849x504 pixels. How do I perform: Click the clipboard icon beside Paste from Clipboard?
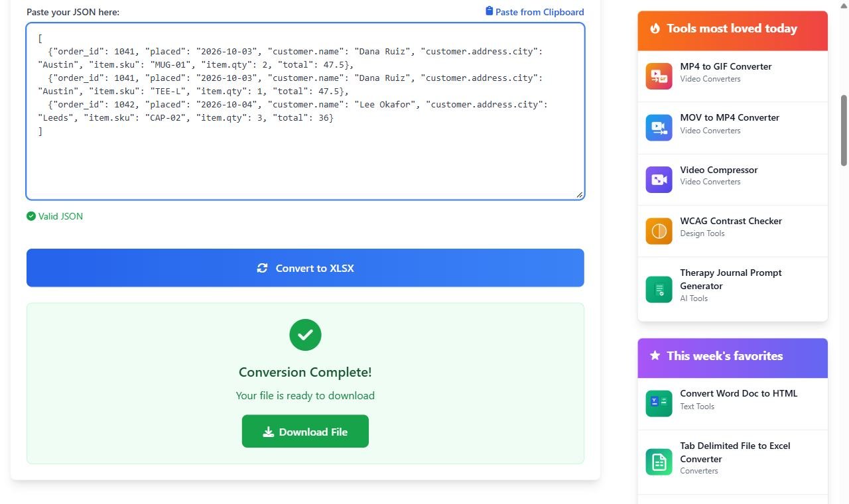pyautogui.click(x=490, y=11)
